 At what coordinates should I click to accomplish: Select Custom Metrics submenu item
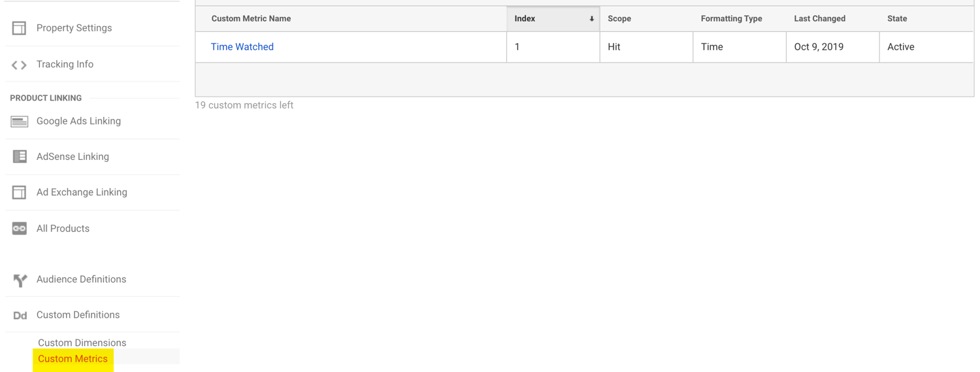pyautogui.click(x=73, y=359)
